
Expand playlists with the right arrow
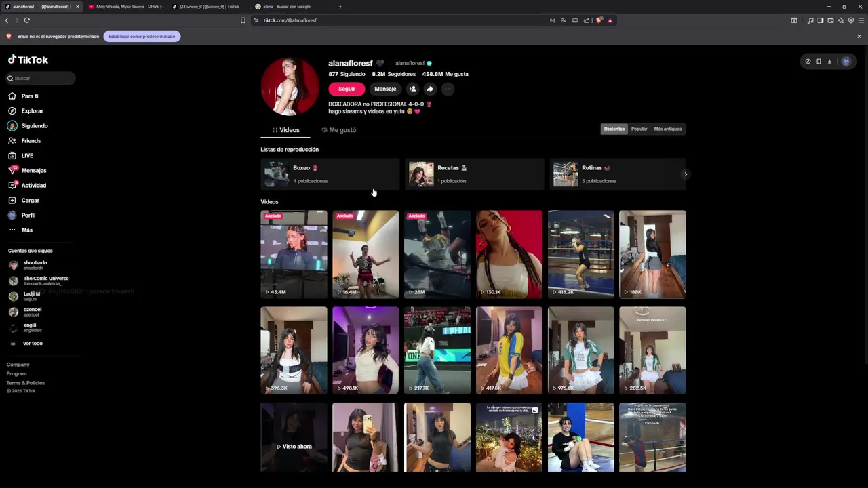click(686, 174)
